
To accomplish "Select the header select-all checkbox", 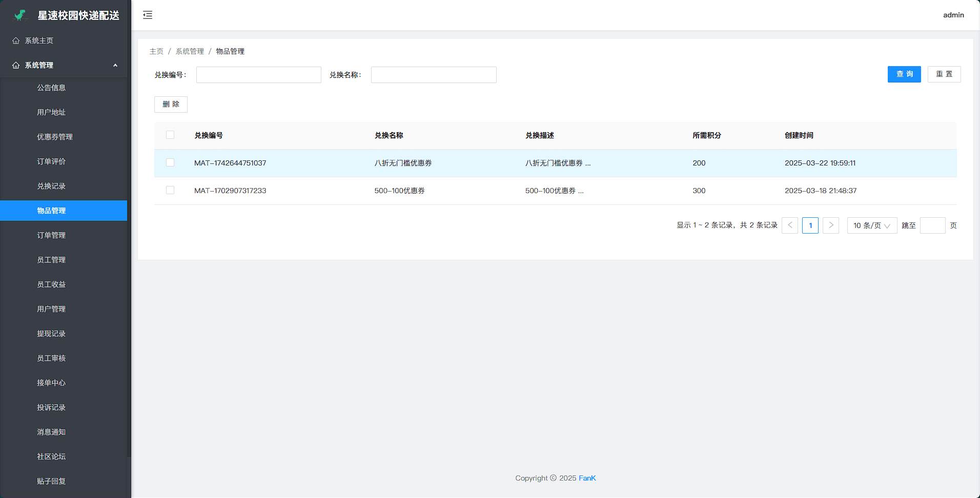I will tap(170, 135).
